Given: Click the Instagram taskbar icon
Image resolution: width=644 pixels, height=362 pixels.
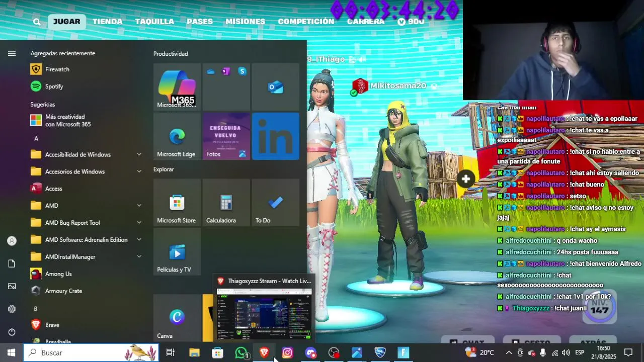Looking at the screenshot, I should 287,353.
